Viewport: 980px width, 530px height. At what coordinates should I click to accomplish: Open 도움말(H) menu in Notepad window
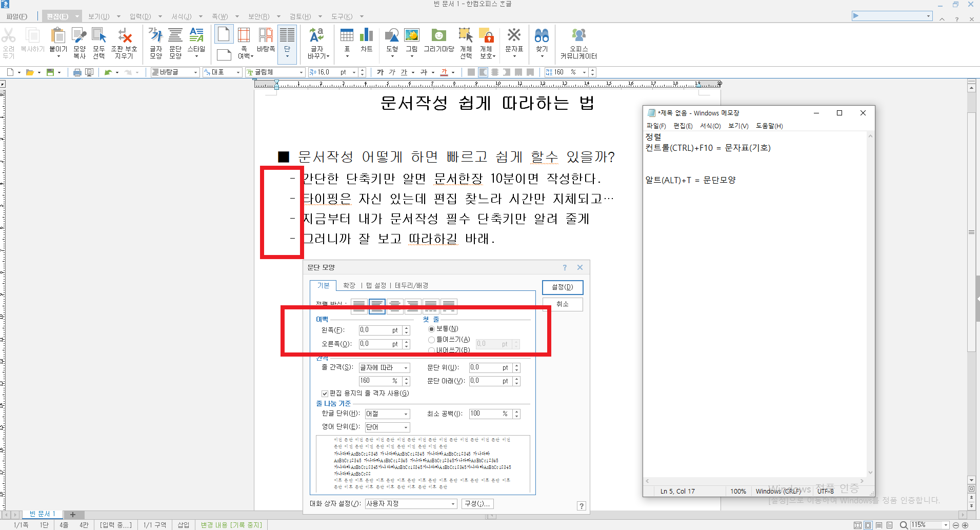(x=769, y=126)
